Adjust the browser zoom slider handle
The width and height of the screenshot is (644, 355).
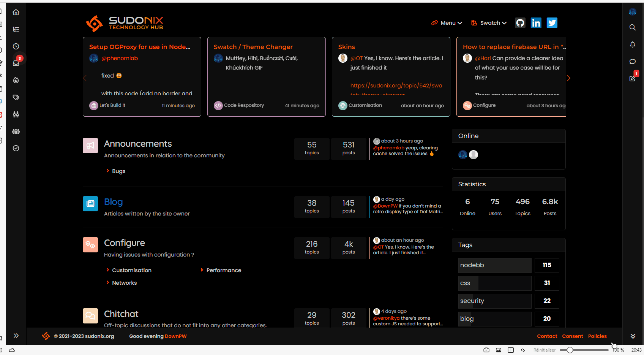coord(570,350)
